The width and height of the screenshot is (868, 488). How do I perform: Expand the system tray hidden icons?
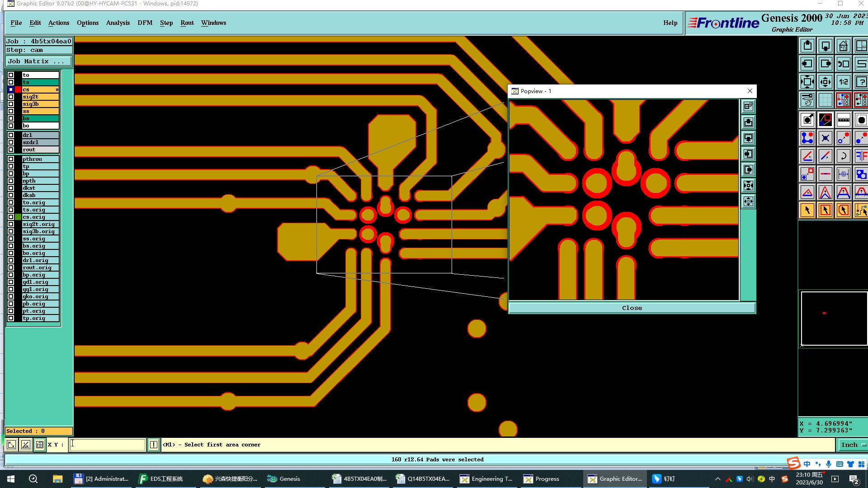(717, 479)
